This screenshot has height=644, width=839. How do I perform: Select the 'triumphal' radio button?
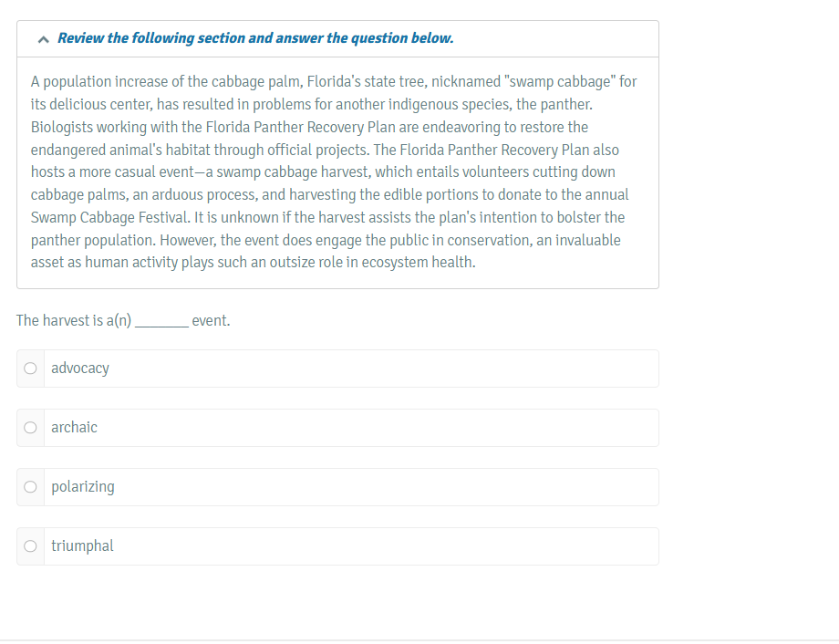tap(30, 546)
